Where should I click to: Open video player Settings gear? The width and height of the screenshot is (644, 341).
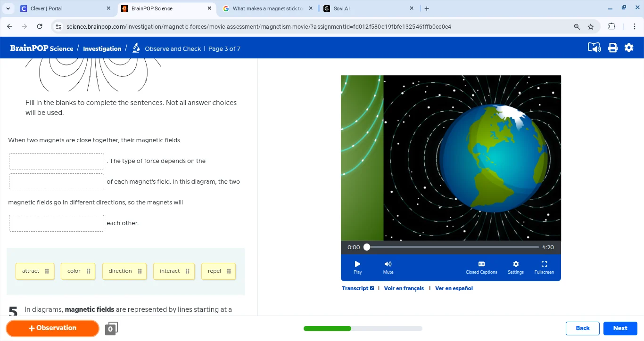tap(515, 267)
